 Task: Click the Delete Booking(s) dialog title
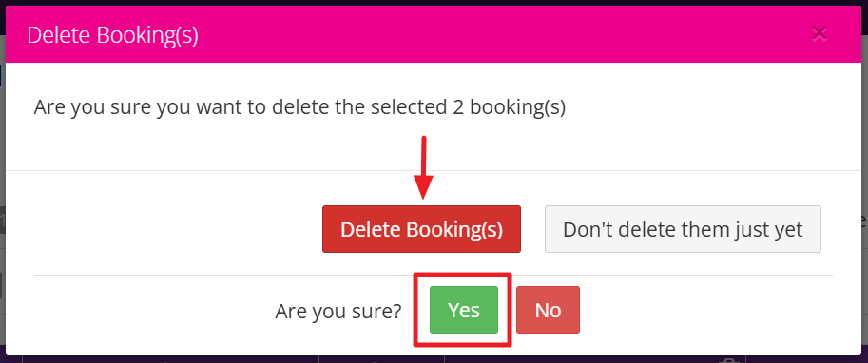(x=112, y=36)
